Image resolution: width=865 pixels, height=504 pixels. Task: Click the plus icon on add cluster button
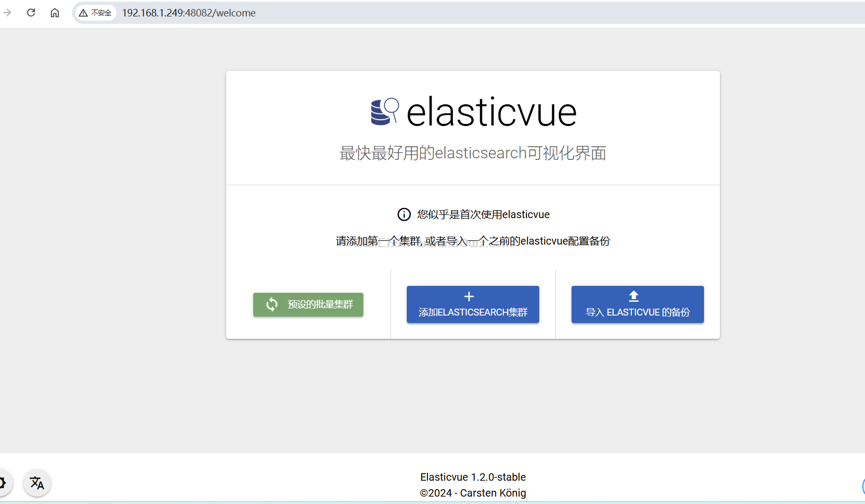pos(469,296)
